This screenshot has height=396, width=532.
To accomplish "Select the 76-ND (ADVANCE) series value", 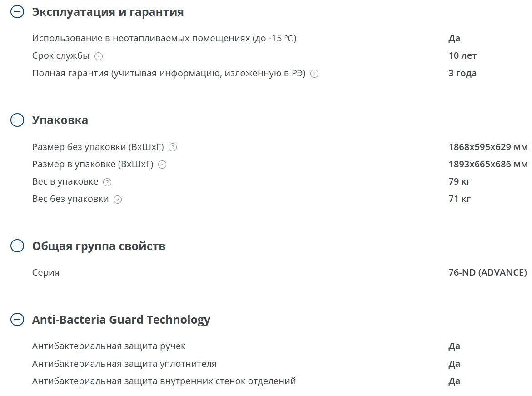I will pos(487,272).
